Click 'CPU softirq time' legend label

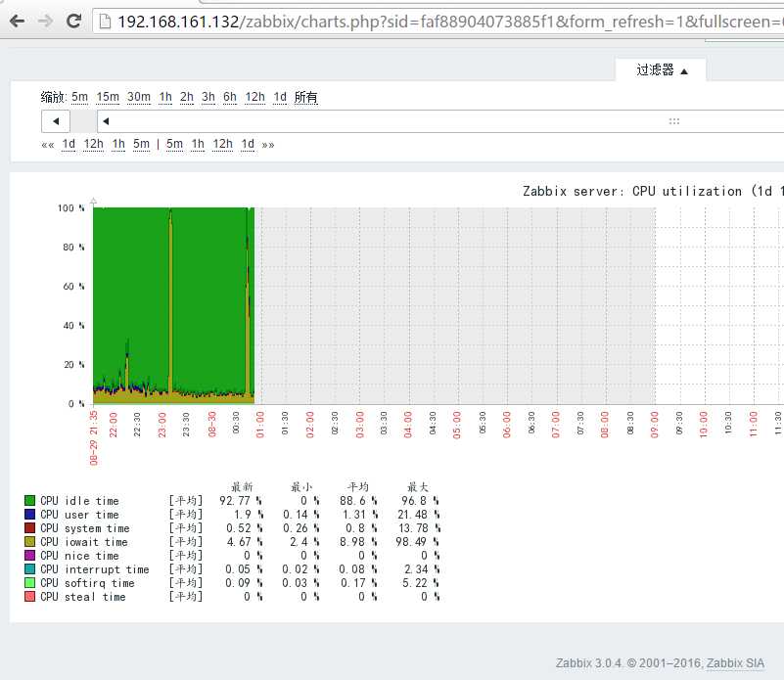87,583
